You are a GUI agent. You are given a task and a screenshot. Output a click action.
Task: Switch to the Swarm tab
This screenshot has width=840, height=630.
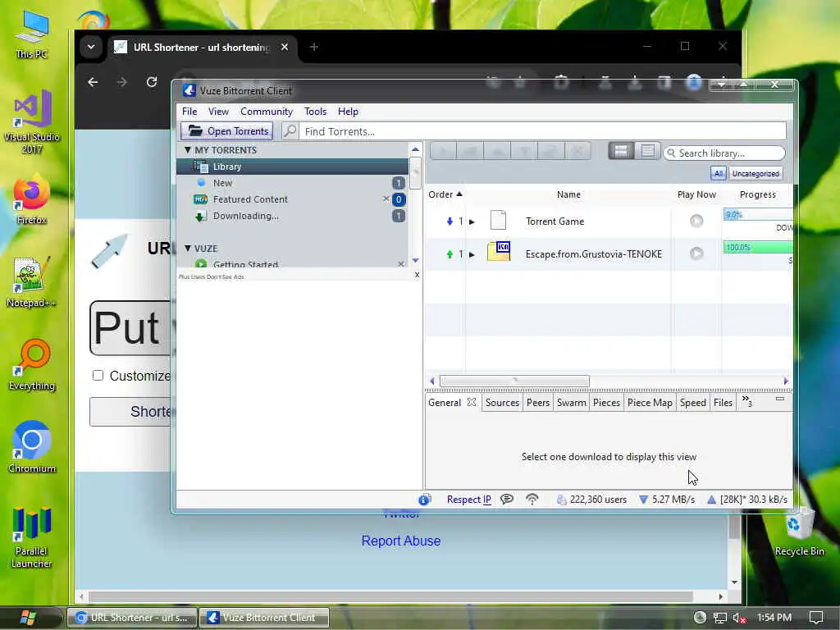tap(571, 402)
